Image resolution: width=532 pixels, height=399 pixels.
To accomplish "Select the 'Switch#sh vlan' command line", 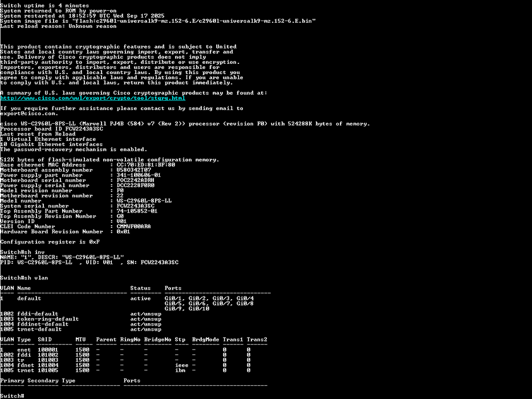I will click(x=24, y=278).
